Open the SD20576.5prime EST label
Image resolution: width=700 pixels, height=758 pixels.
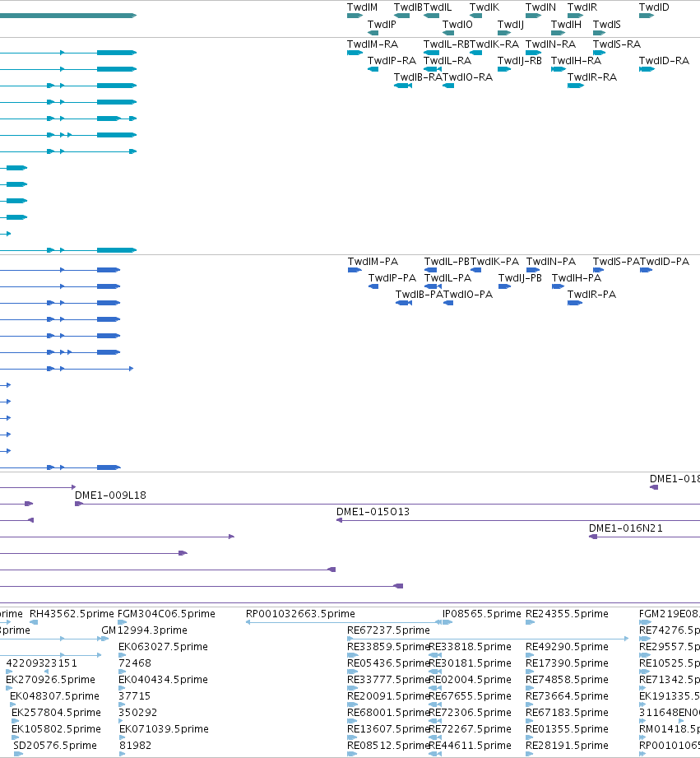click(x=55, y=746)
